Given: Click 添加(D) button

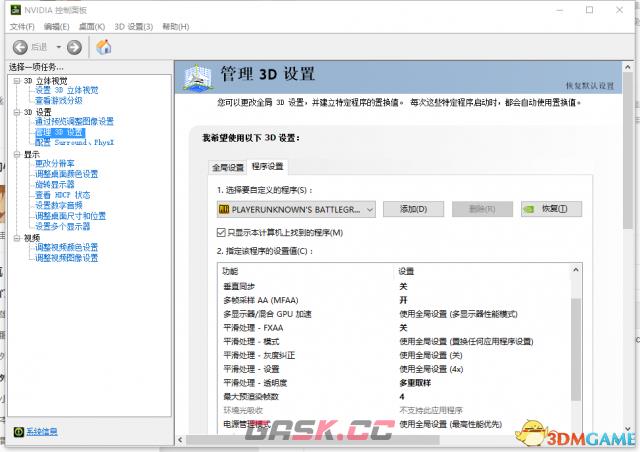Looking at the screenshot, I should click(x=413, y=209).
